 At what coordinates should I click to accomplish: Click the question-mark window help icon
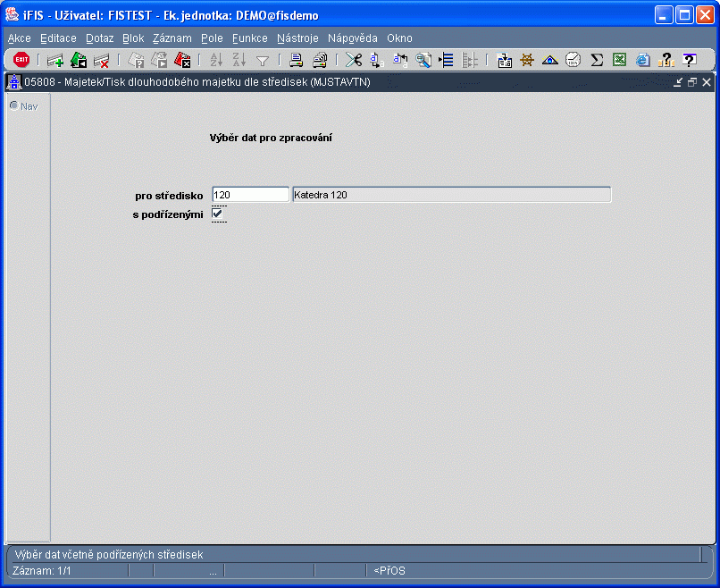690,60
